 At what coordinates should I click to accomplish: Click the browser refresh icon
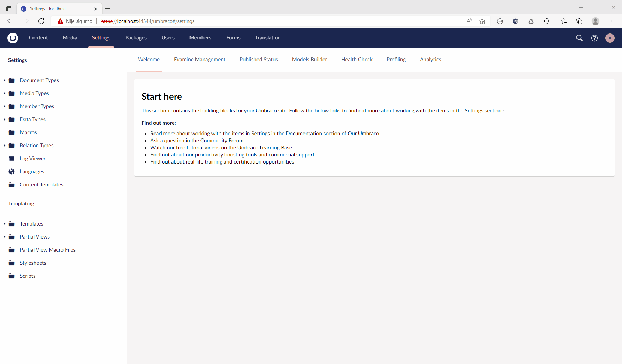click(x=41, y=21)
